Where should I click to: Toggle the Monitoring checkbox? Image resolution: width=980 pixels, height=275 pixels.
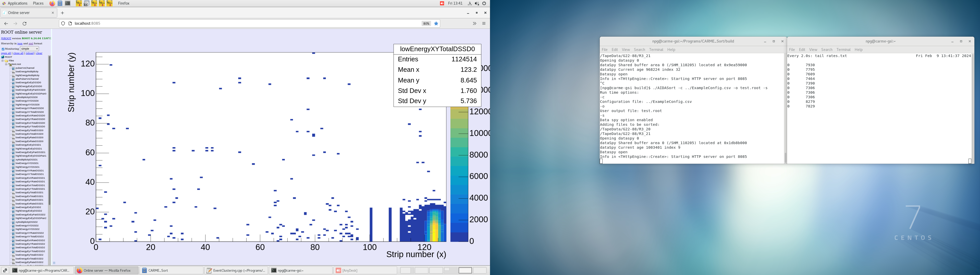[x=3, y=49]
